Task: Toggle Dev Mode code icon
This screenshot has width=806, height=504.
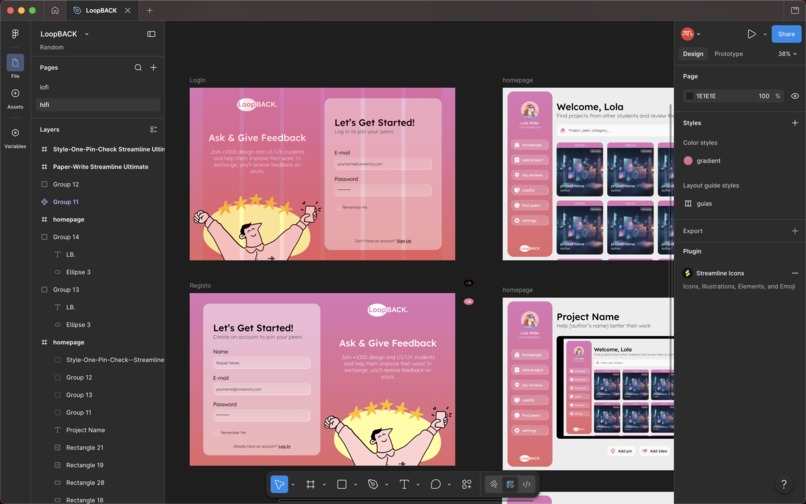Action: [526, 484]
